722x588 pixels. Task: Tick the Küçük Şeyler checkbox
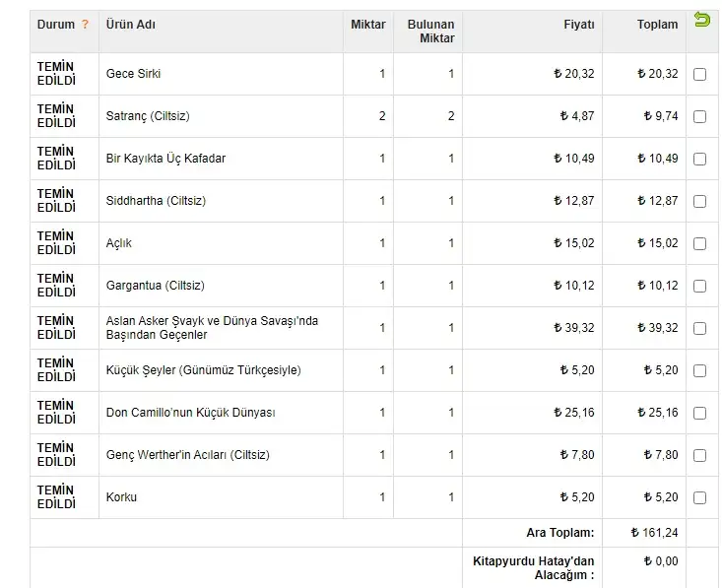point(700,370)
